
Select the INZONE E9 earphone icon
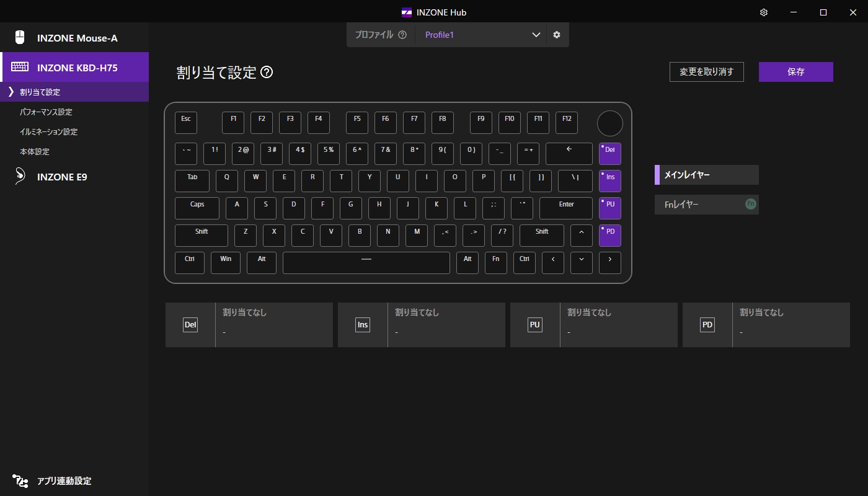point(20,177)
